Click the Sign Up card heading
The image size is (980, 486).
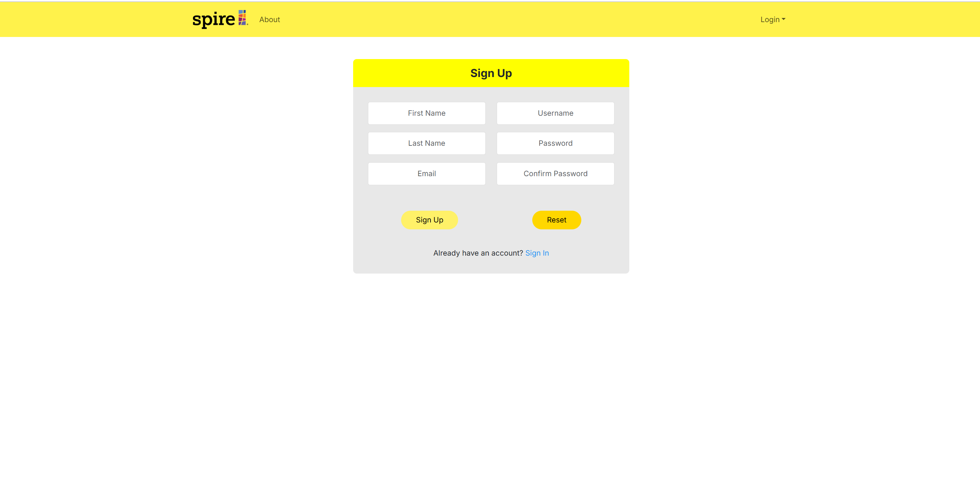coord(491,73)
